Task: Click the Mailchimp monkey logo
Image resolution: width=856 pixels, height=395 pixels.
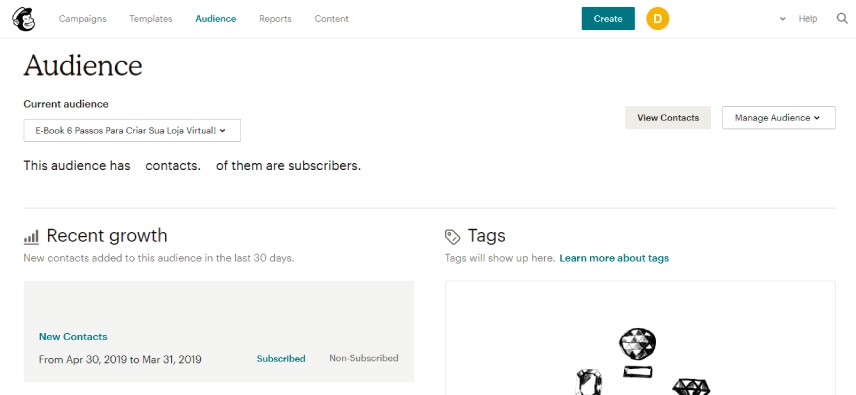Action: 23,19
